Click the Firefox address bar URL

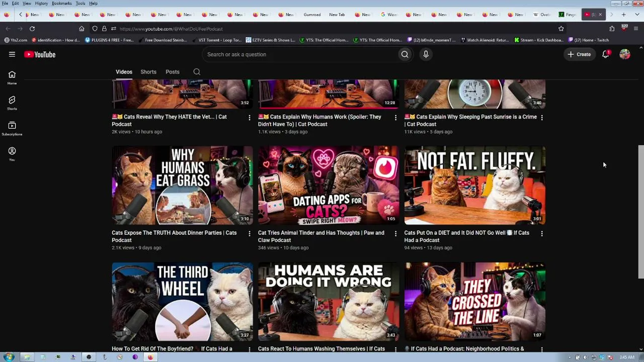171,29
